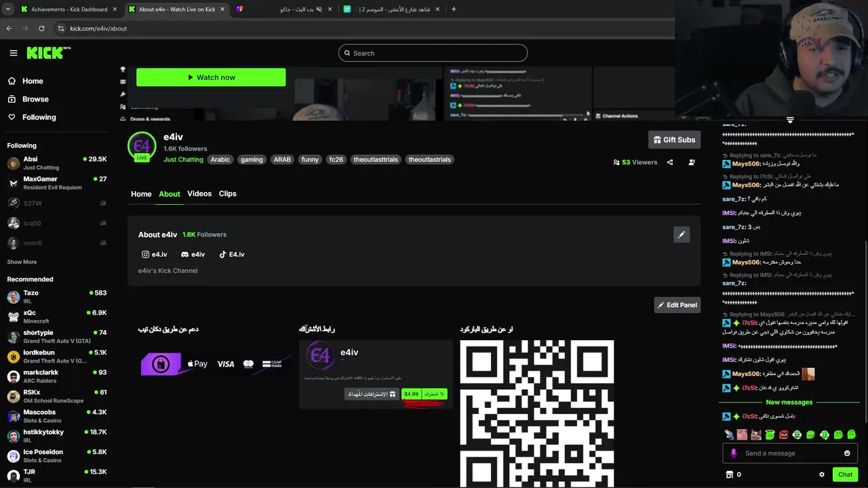Screen dimensions: 868x488
Task: Open xQc channel in Recommended list
Action: pyautogui.click(x=57, y=317)
